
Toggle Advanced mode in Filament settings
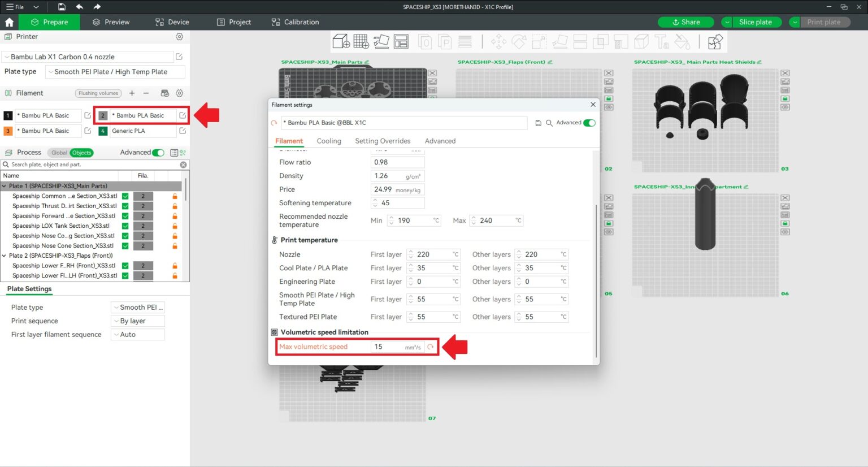pos(589,122)
